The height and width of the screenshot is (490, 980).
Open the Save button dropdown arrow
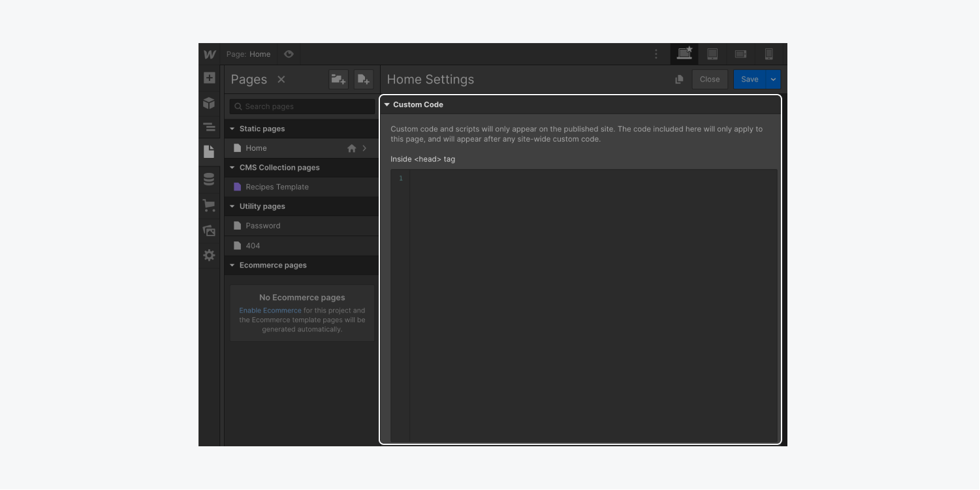point(773,80)
